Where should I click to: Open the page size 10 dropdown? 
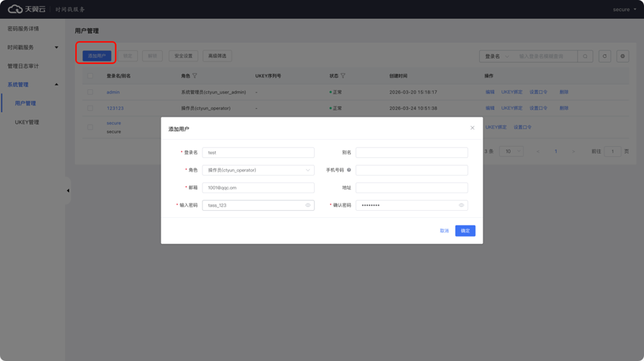(511, 152)
